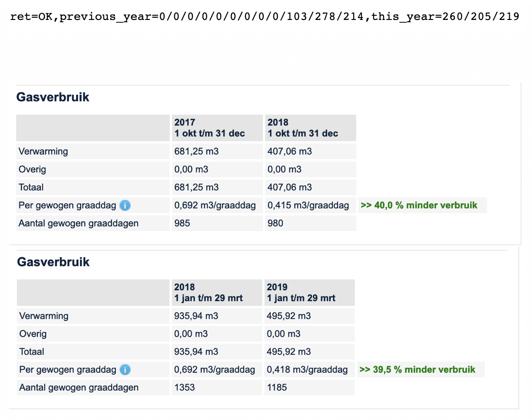The height and width of the screenshot is (420, 532).
Task: Click the 1185 weighted degree-days value
Action: 277,387
